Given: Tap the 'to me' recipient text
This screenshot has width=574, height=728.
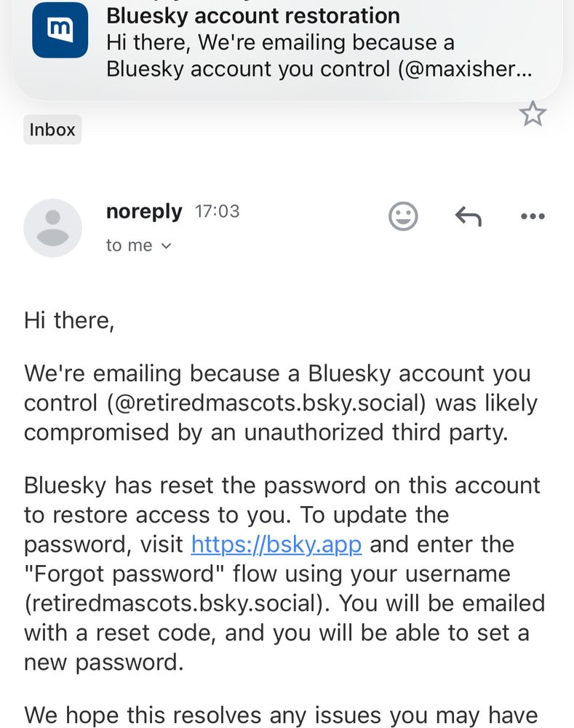Looking at the screenshot, I should click(x=129, y=245).
